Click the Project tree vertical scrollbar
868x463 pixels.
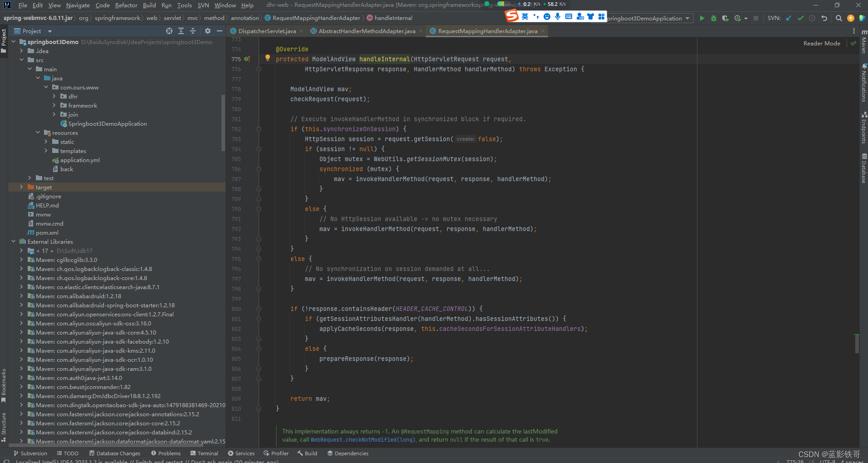click(223, 123)
